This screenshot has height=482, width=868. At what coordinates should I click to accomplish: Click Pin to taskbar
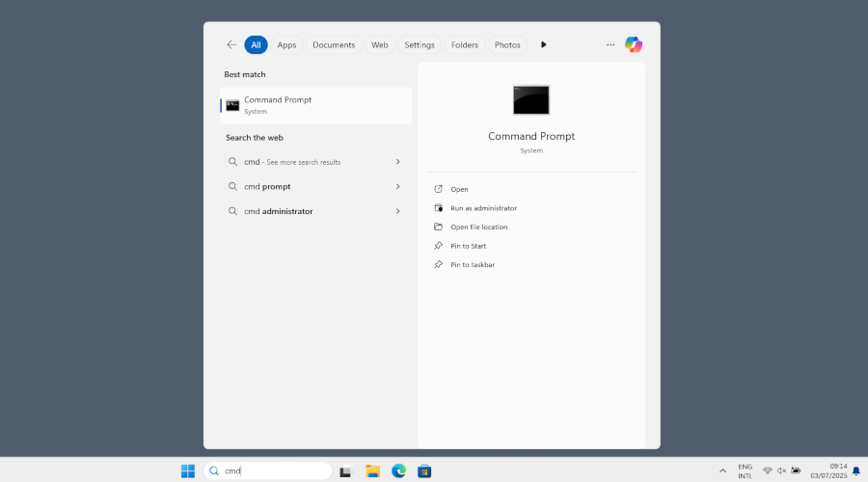click(473, 264)
